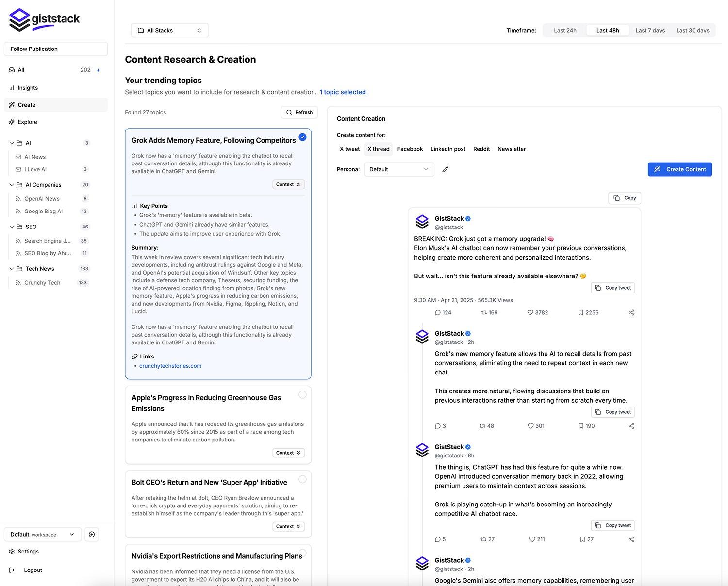The width and height of the screenshot is (728, 586).
Task: Open Settings gear in sidebar
Action: click(12, 552)
